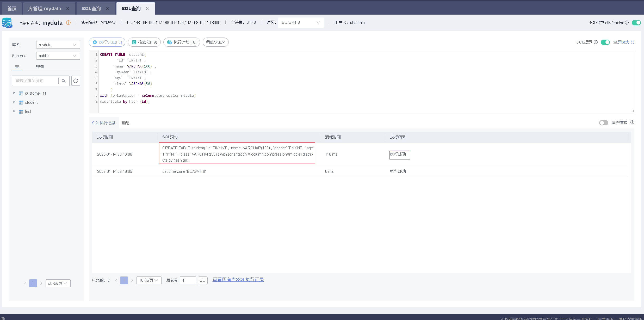Toggle the SQL提示 switch
This screenshot has width=644, height=320.
pyautogui.click(x=605, y=42)
